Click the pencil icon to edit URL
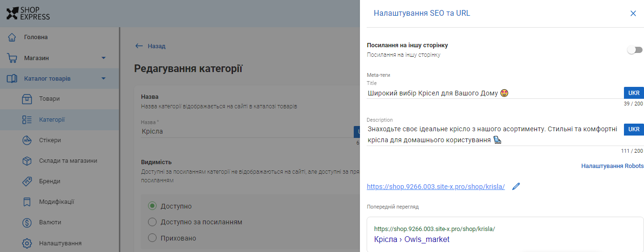 516,187
